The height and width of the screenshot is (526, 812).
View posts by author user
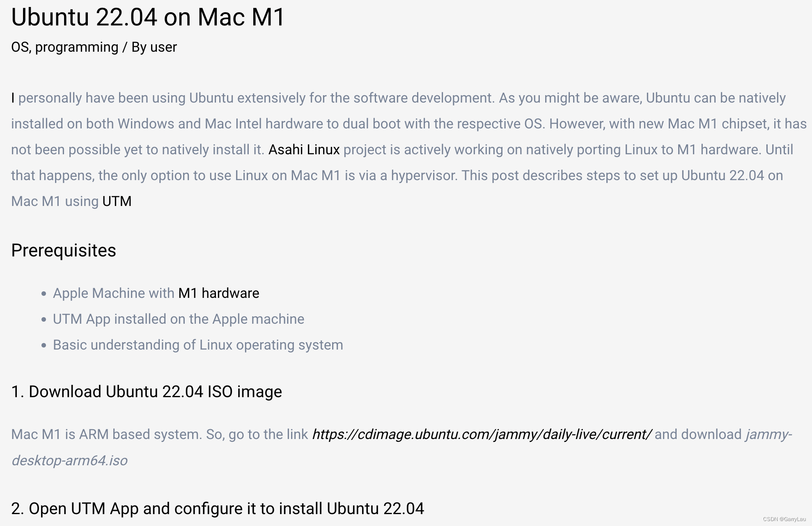click(x=163, y=47)
